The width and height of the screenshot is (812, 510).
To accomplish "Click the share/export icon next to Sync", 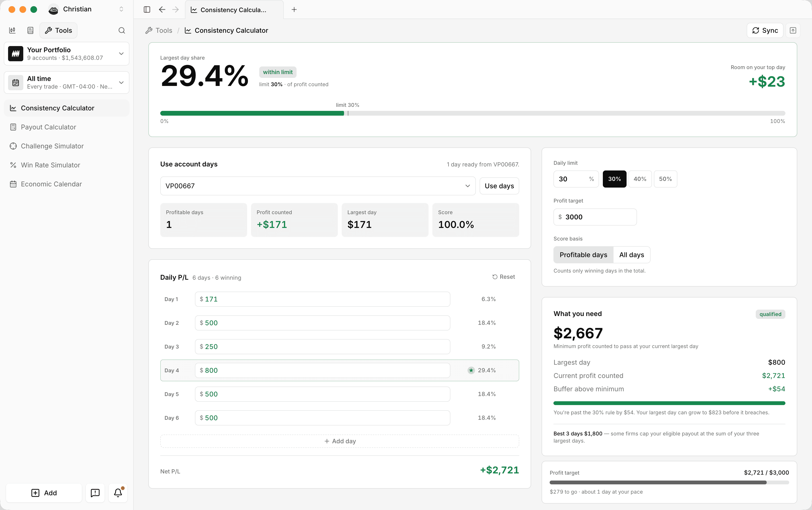I will point(793,30).
